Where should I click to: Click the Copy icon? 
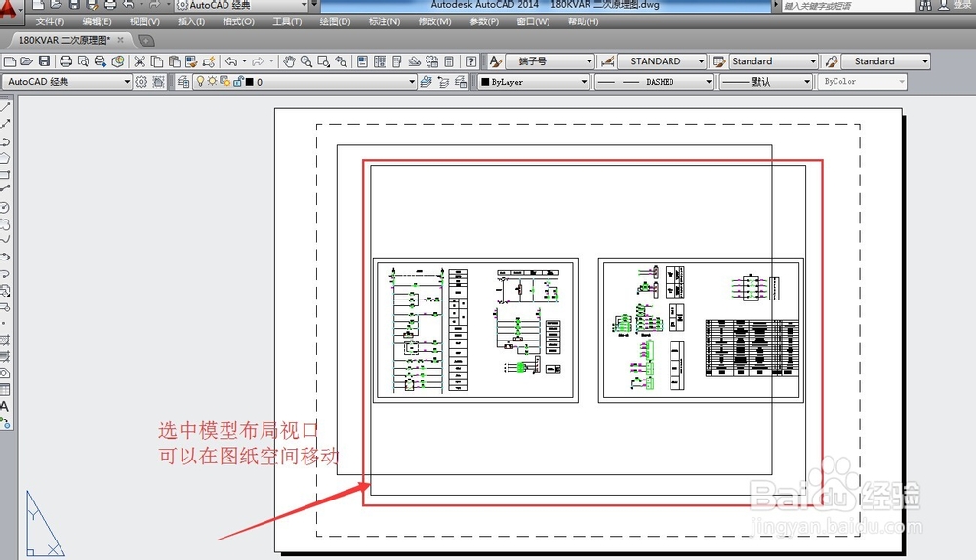tap(157, 61)
